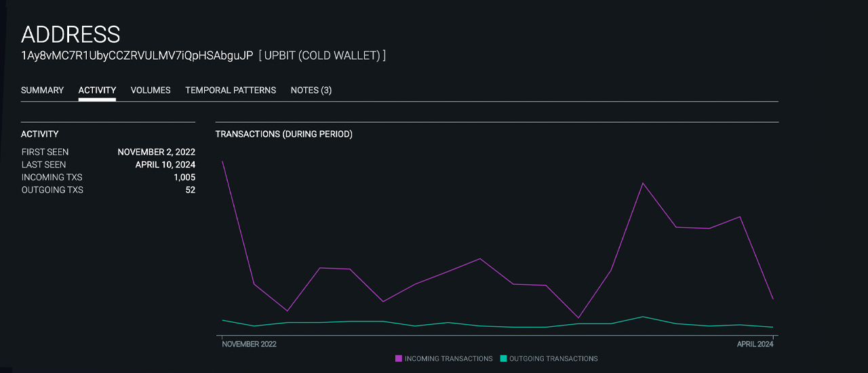868x373 pixels.
Task: Click the Transactions (During Period) chart title
Action: tap(283, 134)
